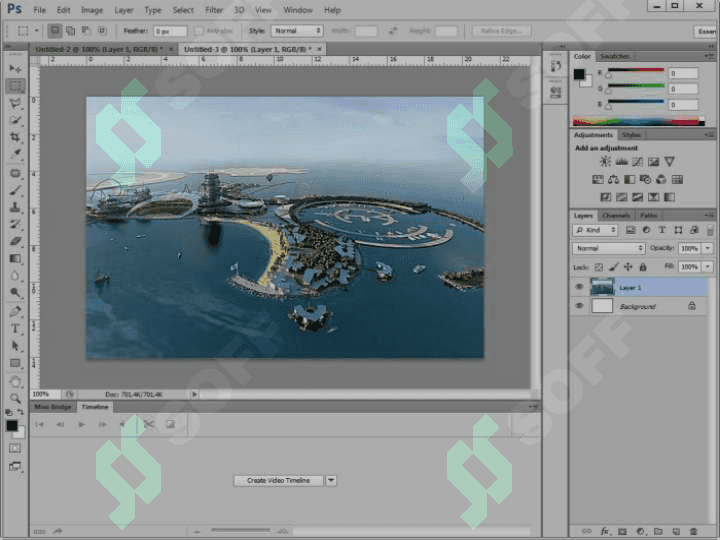Add a Curves adjustment

pyautogui.click(x=637, y=162)
